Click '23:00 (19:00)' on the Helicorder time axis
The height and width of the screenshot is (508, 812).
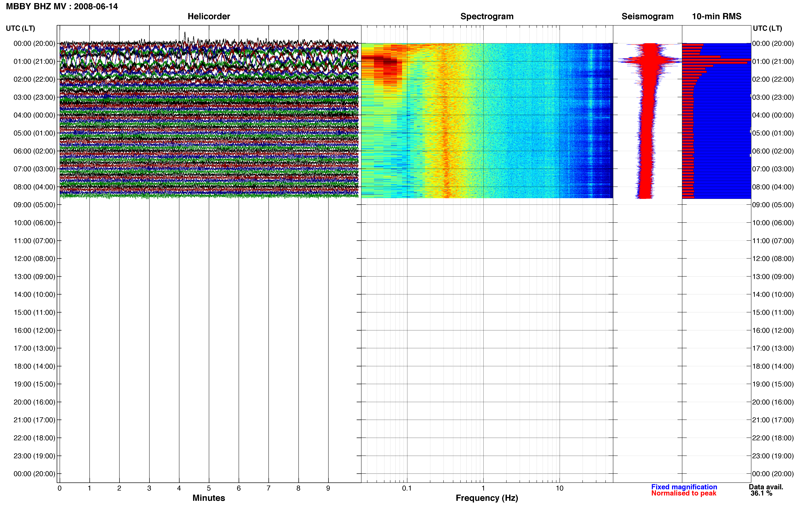point(34,456)
